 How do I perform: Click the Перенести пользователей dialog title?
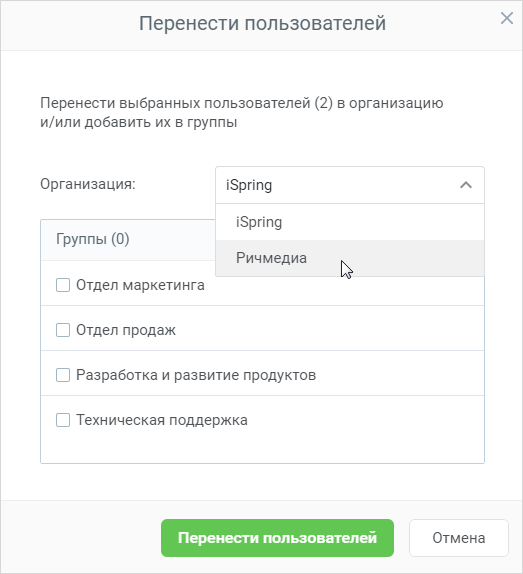[262, 23]
